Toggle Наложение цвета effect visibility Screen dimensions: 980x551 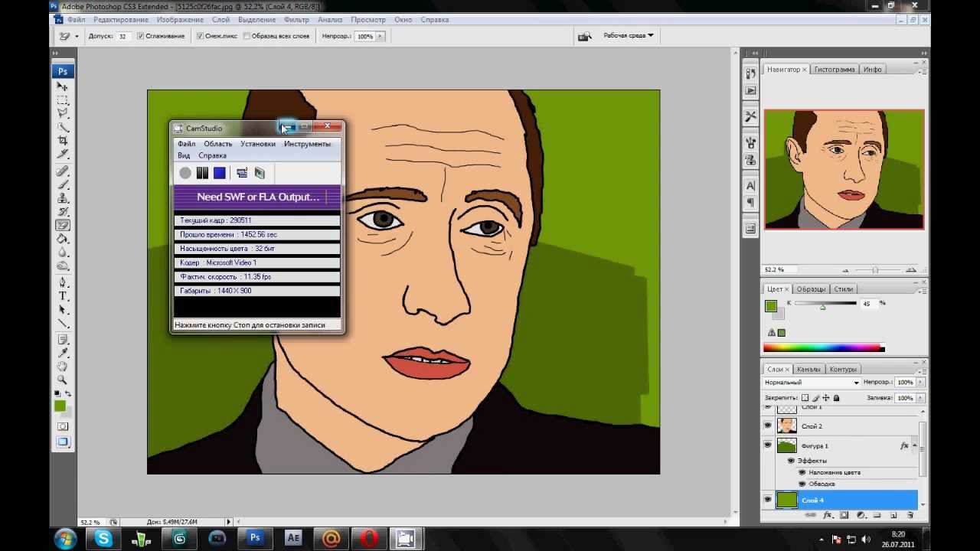802,472
